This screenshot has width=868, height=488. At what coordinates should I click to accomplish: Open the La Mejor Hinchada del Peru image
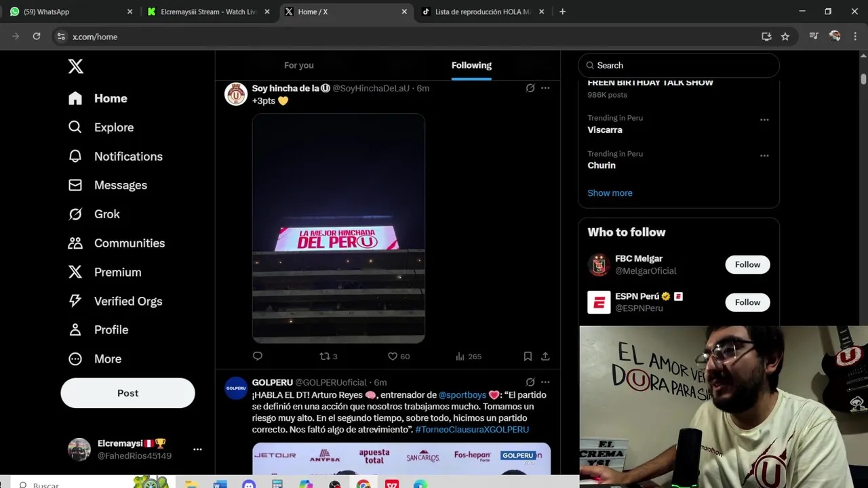tap(338, 228)
